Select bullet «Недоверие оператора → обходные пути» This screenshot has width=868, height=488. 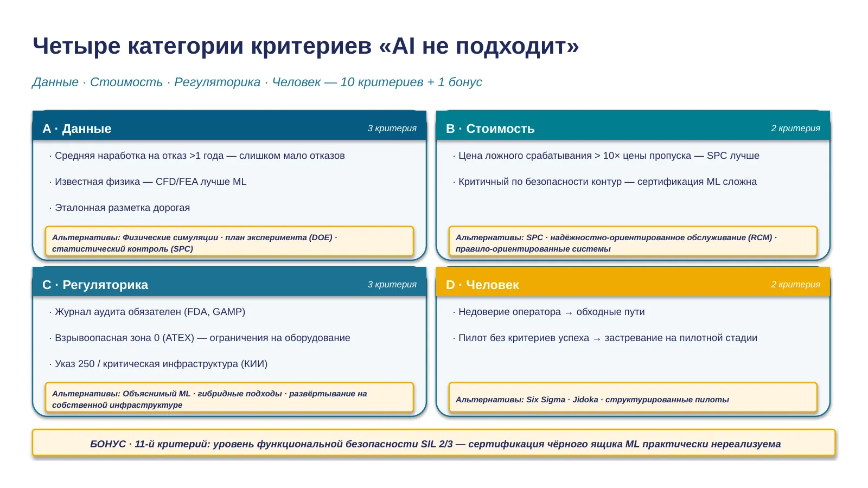[549, 312]
